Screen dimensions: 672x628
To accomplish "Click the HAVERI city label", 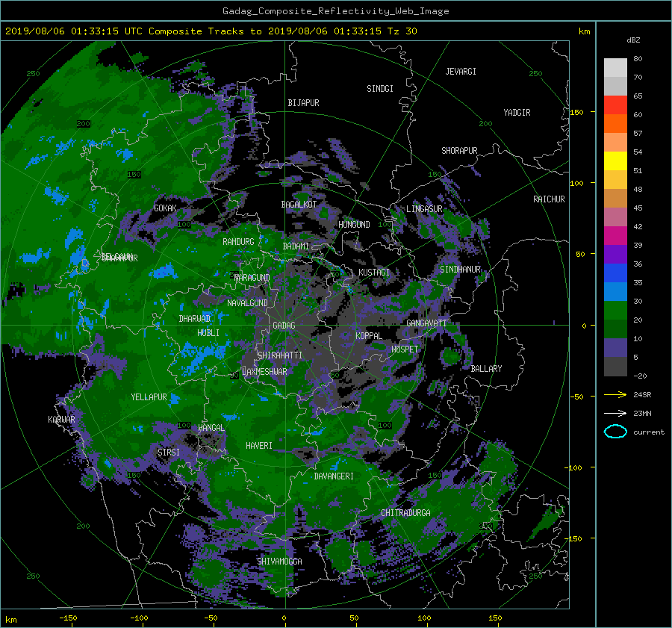I will (259, 446).
